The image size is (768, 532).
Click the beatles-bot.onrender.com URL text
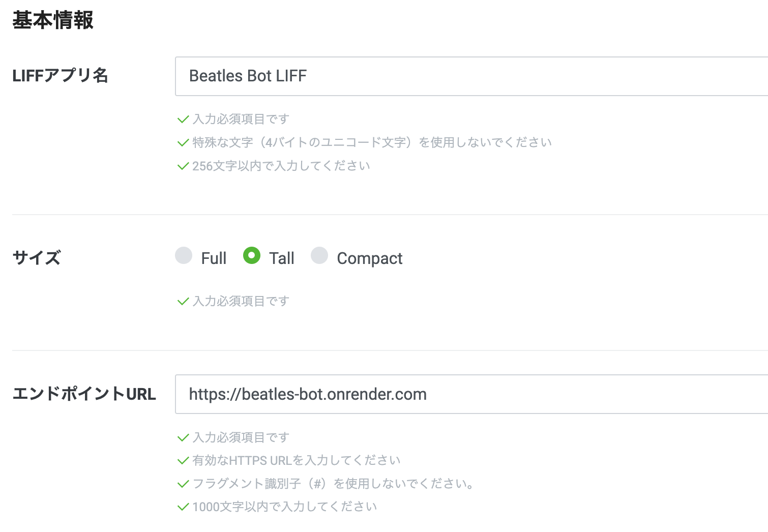(x=307, y=394)
